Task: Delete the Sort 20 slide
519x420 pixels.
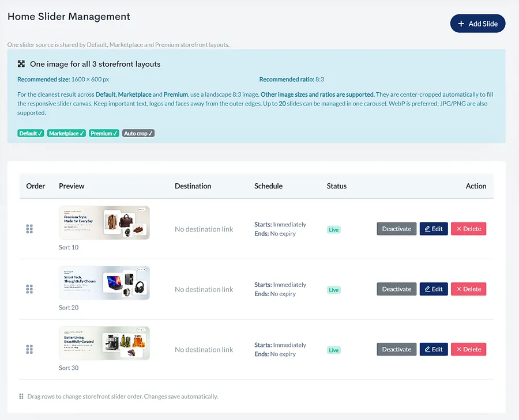Action: 468,289
